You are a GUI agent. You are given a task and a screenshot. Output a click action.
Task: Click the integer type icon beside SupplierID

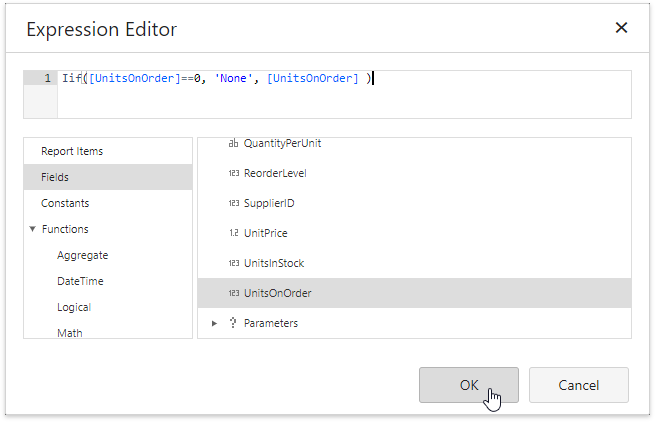234,204
